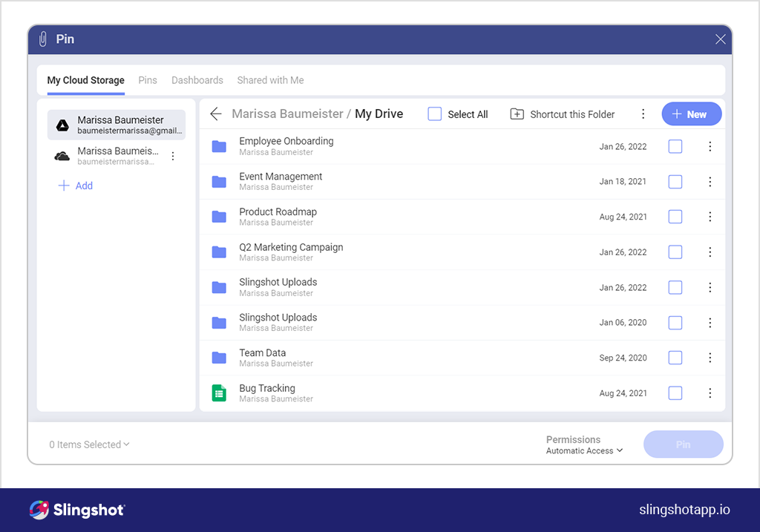Click the back arrow next to My Drive
Screen dimensions: 760x532
[x=215, y=114]
